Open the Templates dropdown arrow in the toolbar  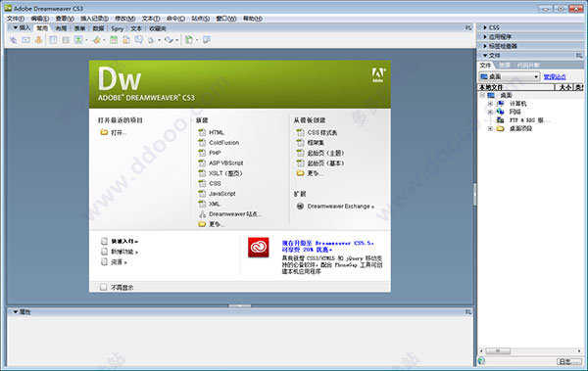197,40
